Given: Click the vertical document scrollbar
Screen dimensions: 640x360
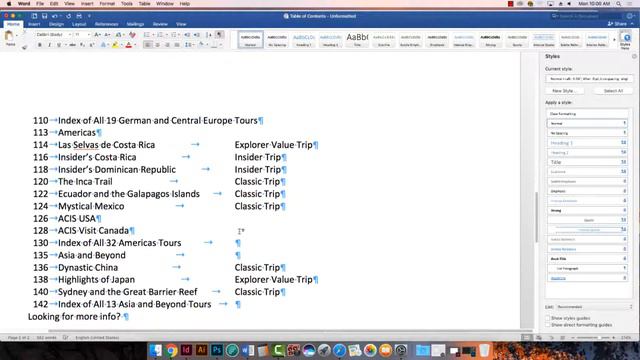Looking at the screenshot, I should pos(536,216).
